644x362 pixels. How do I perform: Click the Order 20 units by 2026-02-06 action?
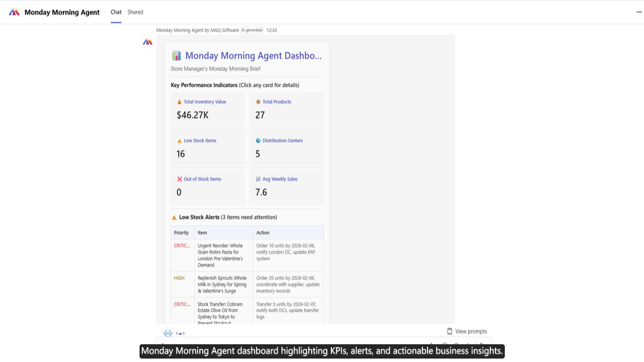[288, 285]
